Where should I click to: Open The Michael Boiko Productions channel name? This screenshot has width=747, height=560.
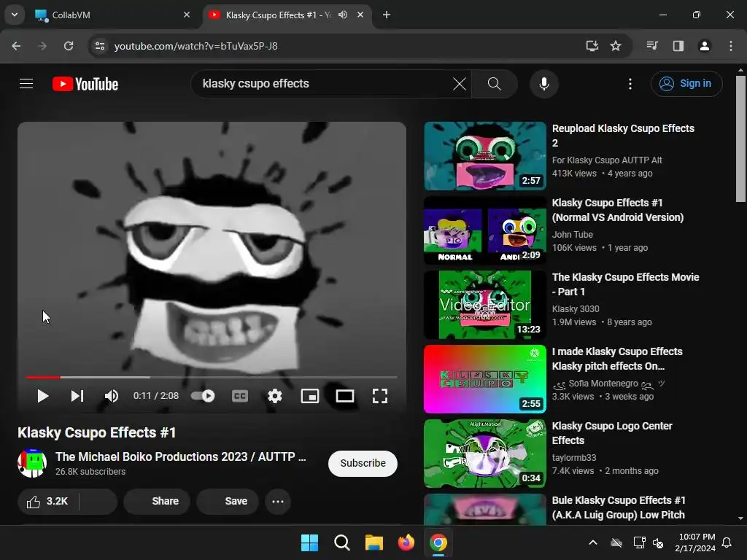coord(181,456)
